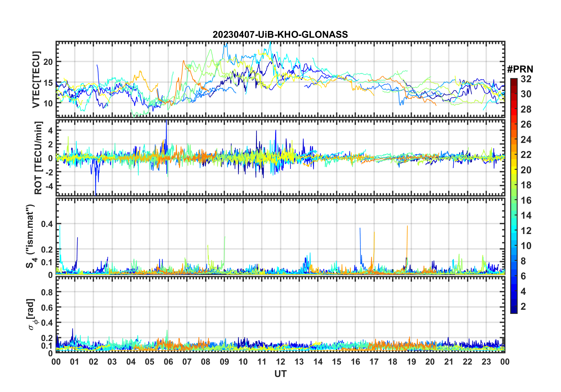
Task: Click the plot title 20230407-UiB-KHO-GLONASS
Action: click(280, 35)
